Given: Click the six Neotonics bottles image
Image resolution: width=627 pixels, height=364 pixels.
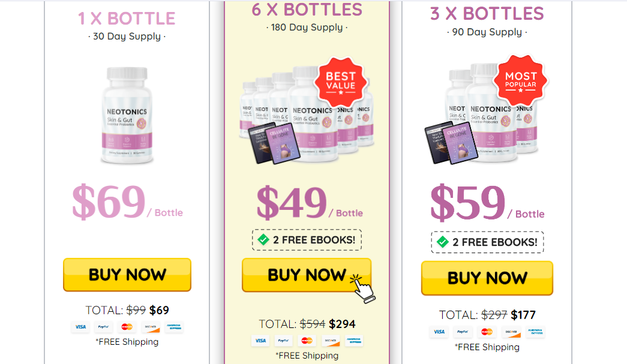Looking at the screenshot, I should pyautogui.click(x=307, y=115).
